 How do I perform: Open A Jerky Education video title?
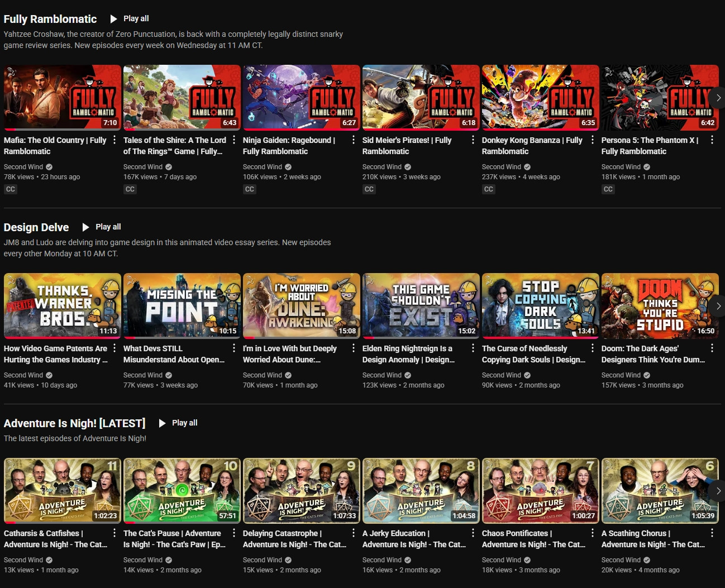[414, 539]
